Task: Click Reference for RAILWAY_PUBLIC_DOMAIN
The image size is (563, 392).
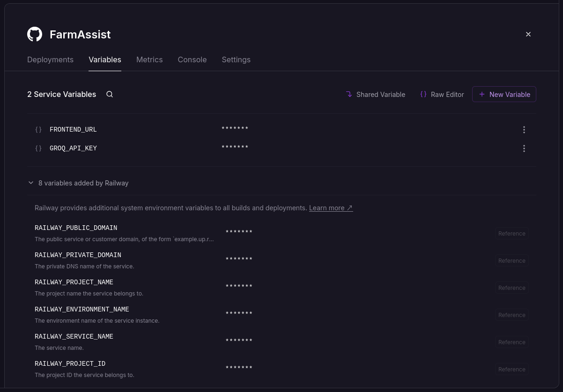Action: (x=512, y=234)
